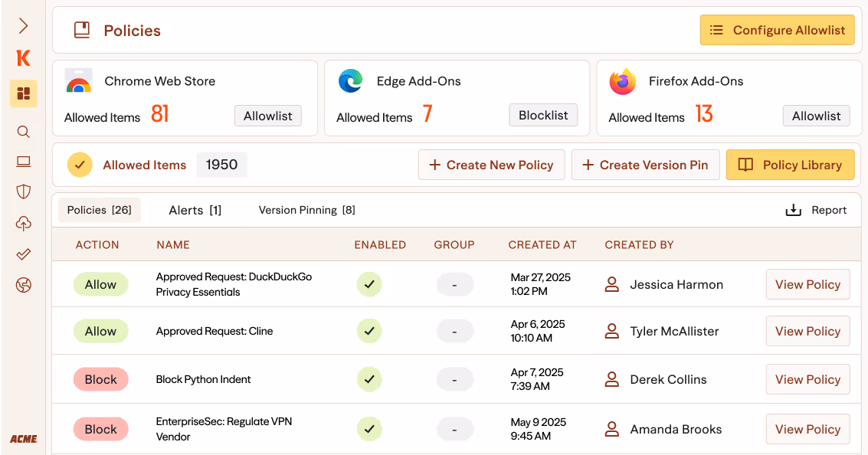The width and height of the screenshot is (868, 455).
Task: Open the Policy Library
Action: pyautogui.click(x=790, y=165)
